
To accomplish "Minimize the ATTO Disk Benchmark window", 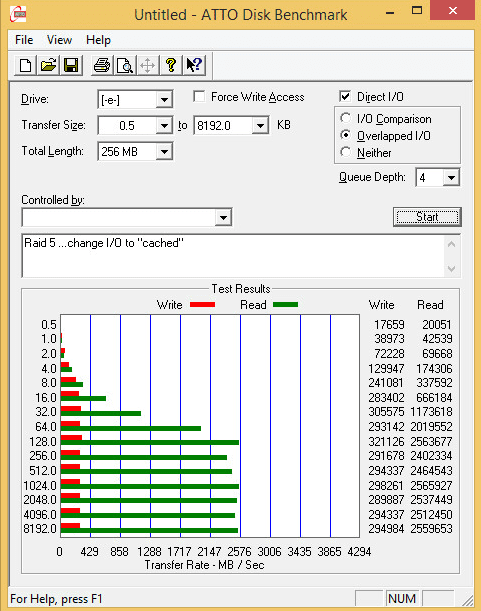I will coord(390,11).
